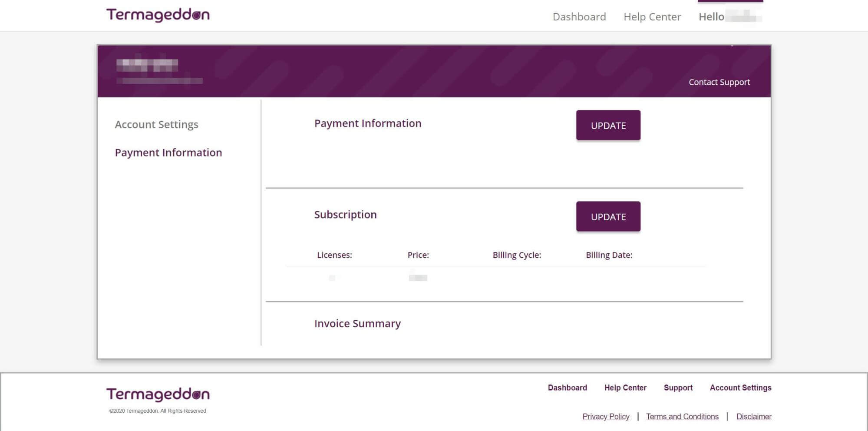Image resolution: width=868 pixels, height=431 pixels.
Task: Click the Licenses: column label
Action: (334, 255)
